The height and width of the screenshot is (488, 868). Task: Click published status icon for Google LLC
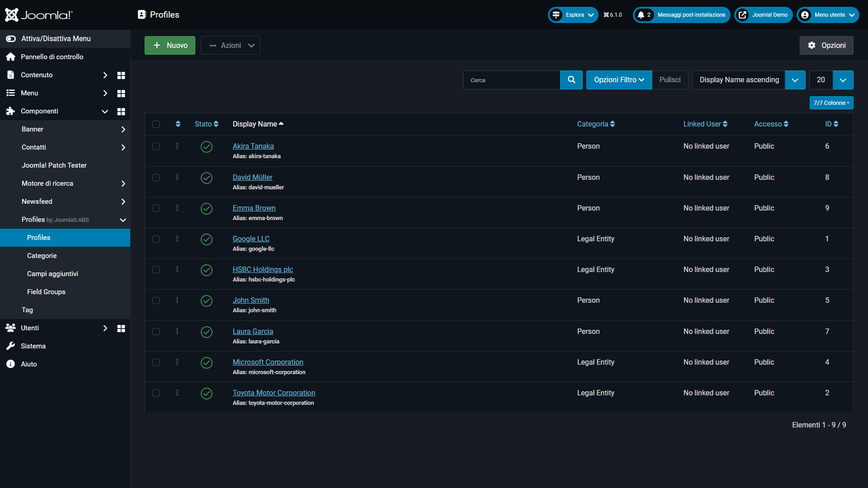[207, 239]
